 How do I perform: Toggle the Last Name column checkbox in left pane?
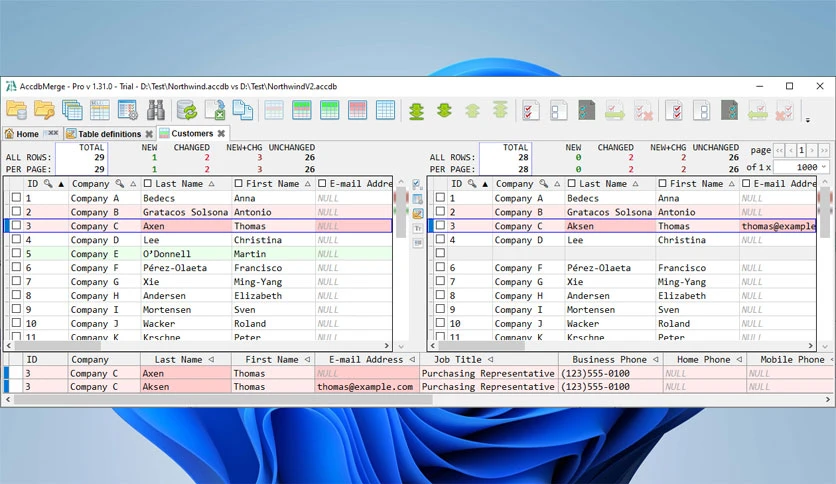(x=148, y=183)
